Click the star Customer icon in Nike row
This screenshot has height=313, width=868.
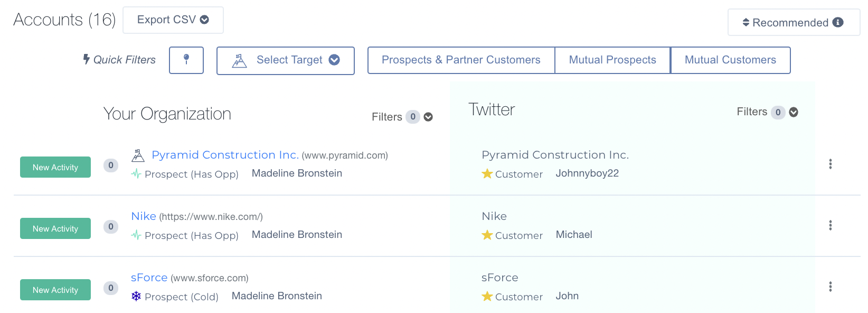487,235
